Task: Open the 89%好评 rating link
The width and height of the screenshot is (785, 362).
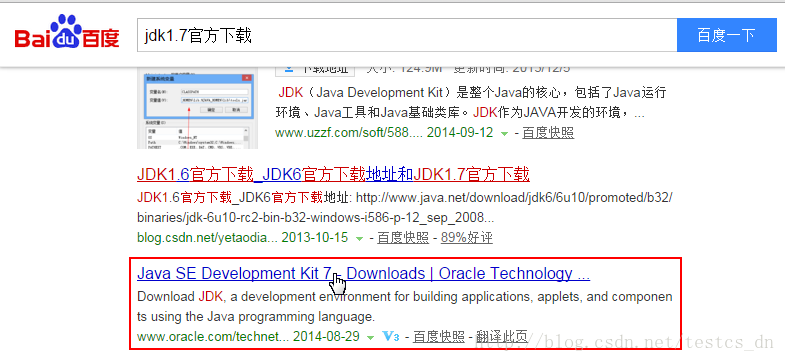Action: [x=467, y=237]
